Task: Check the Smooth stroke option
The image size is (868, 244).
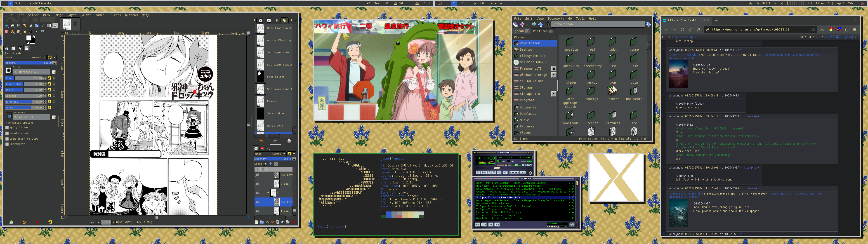Action: coord(7,133)
